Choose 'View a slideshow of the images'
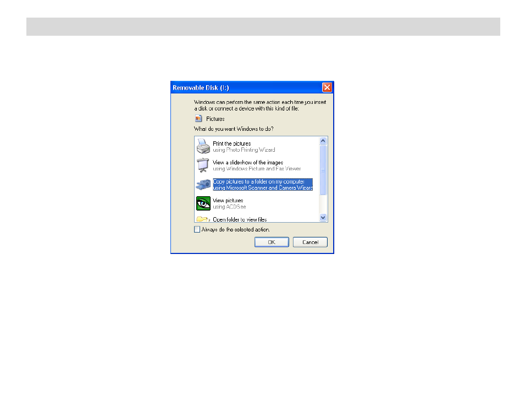 [x=248, y=162]
